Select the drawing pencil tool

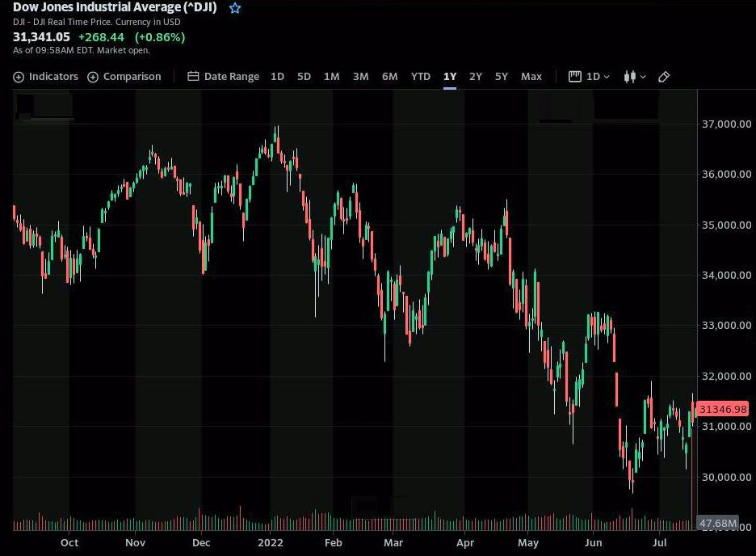point(664,77)
